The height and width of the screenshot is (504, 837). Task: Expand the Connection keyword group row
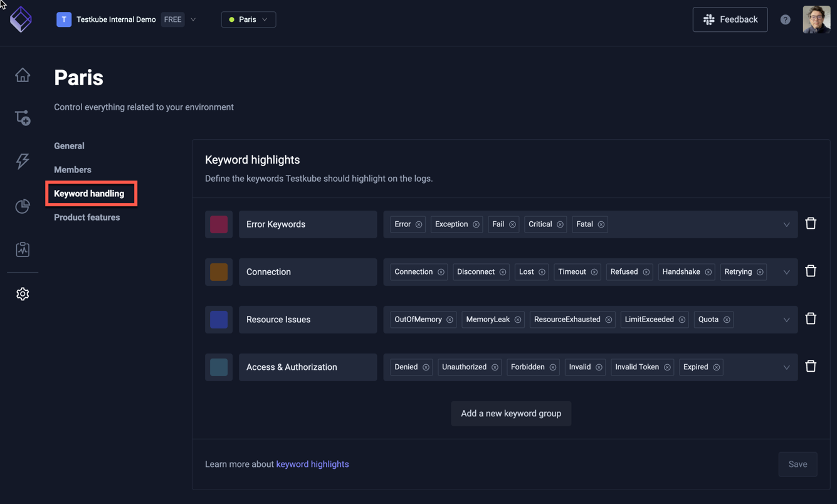click(x=787, y=271)
